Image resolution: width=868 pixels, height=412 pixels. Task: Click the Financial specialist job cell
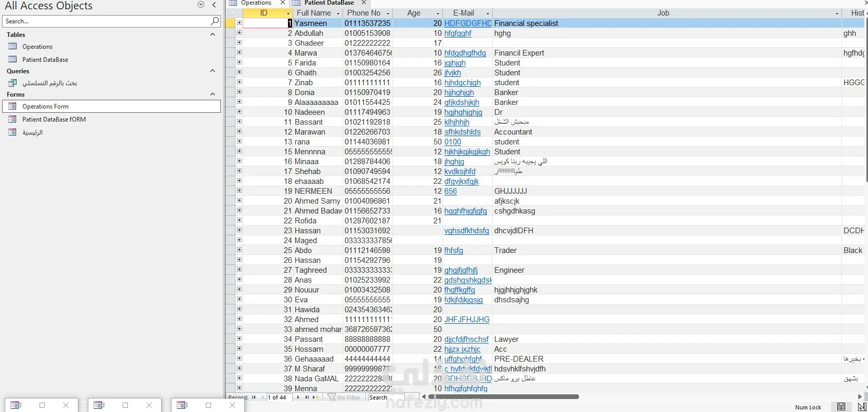(x=667, y=23)
